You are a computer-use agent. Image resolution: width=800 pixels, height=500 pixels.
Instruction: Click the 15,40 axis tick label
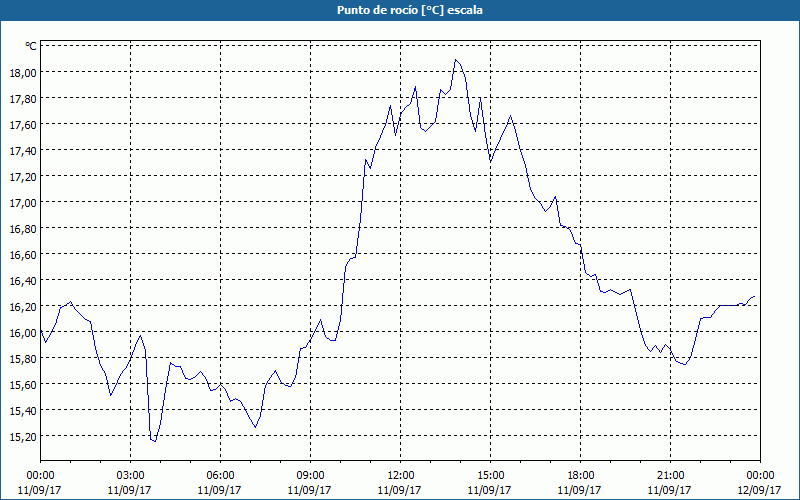[23, 411]
